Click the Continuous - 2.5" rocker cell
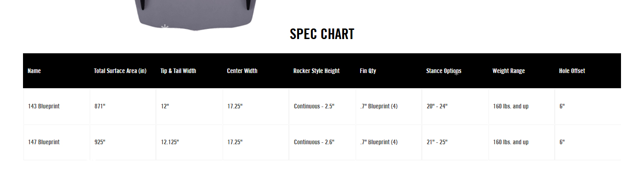 314,106
